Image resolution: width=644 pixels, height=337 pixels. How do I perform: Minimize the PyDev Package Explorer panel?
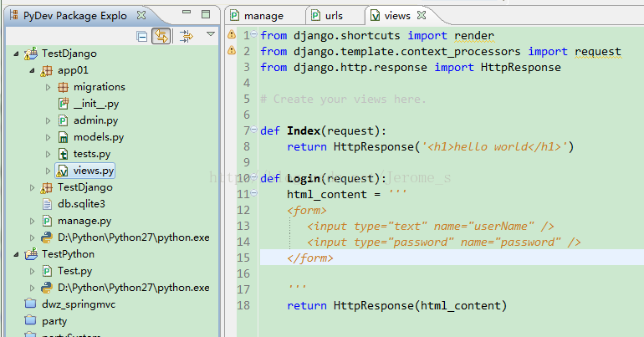point(187,13)
